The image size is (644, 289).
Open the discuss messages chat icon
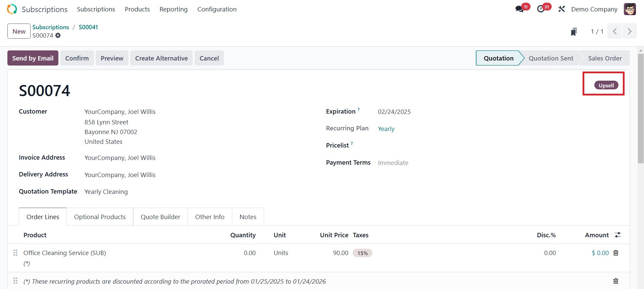click(x=520, y=9)
